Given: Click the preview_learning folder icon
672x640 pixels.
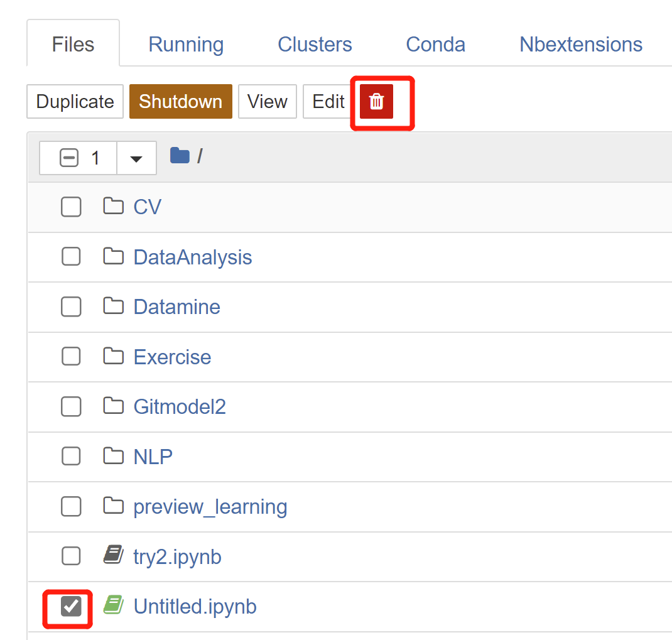Looking at the screenshot, I should tap(113, 506).
